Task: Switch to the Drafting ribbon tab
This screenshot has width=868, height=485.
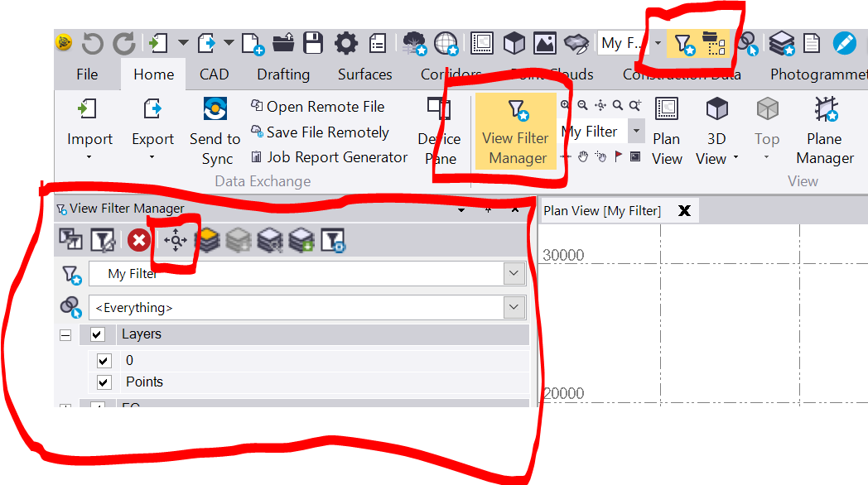Action: tap(283, 74)
